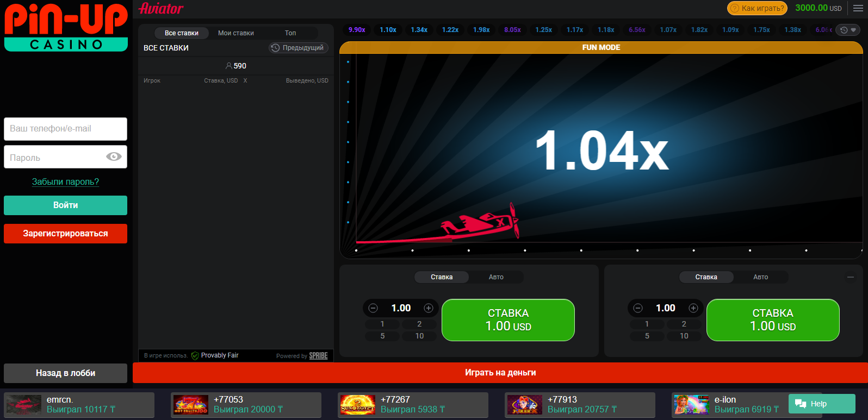Click the phone/e-mail input field
The image size is (868, 420).
click(65, 129)
